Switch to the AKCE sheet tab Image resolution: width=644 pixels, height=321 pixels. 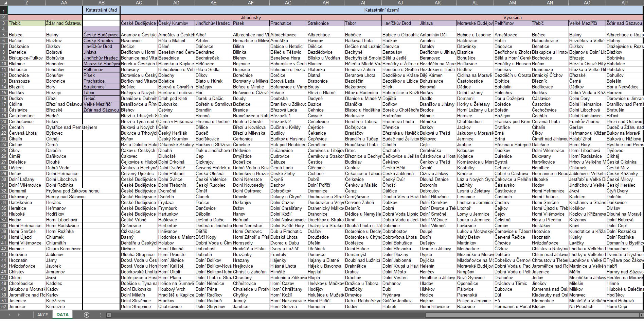pyautogui.click(x=42, y=315)
